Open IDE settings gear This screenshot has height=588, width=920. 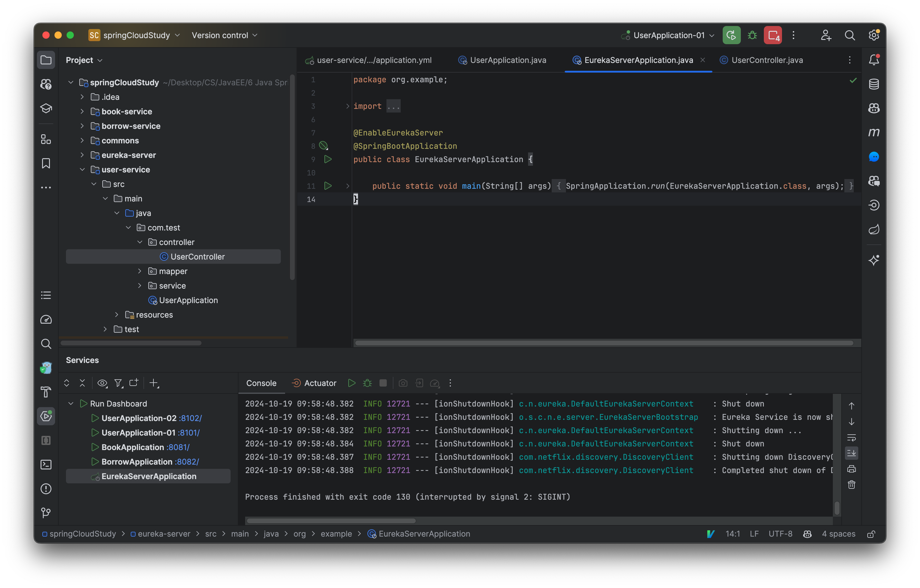click(874, 35)
